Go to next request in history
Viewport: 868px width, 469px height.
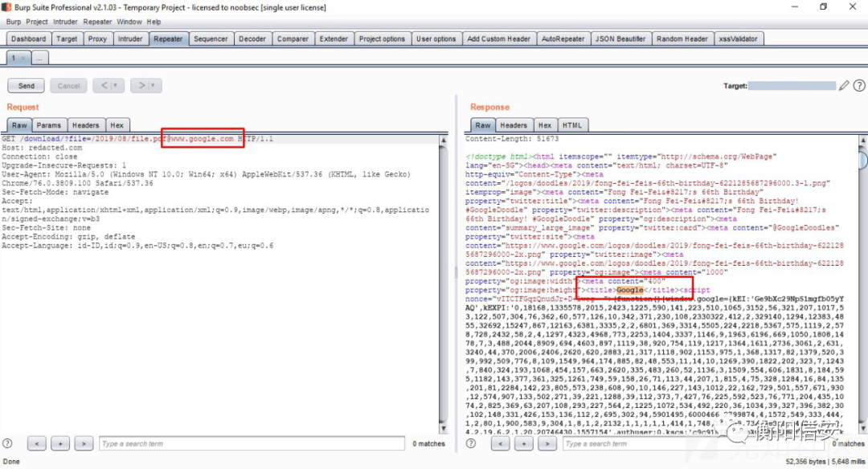coord(141,86)
